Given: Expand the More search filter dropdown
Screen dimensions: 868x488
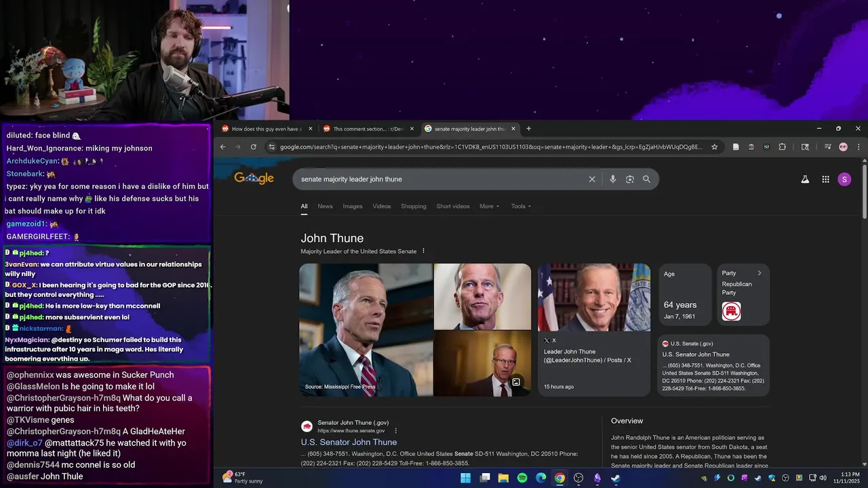Looking at the screenshot, I should pyautogui.click(x=490, y=206).
